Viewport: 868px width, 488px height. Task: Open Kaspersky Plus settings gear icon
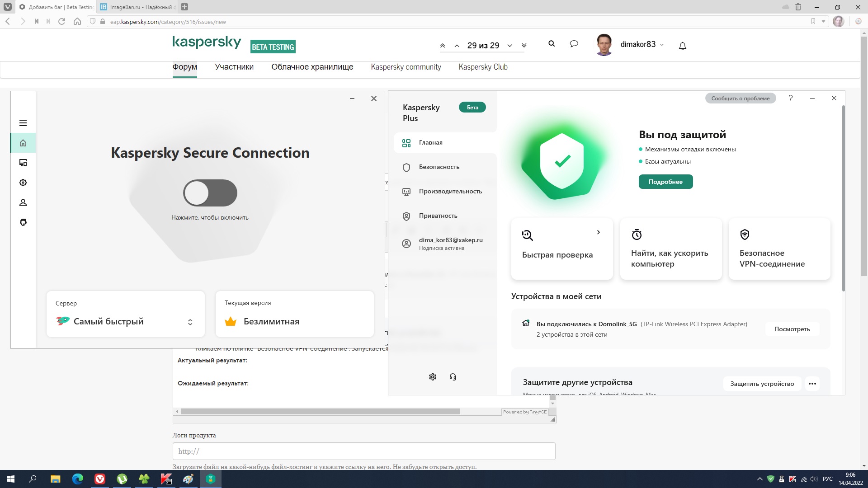click(433, 377)
